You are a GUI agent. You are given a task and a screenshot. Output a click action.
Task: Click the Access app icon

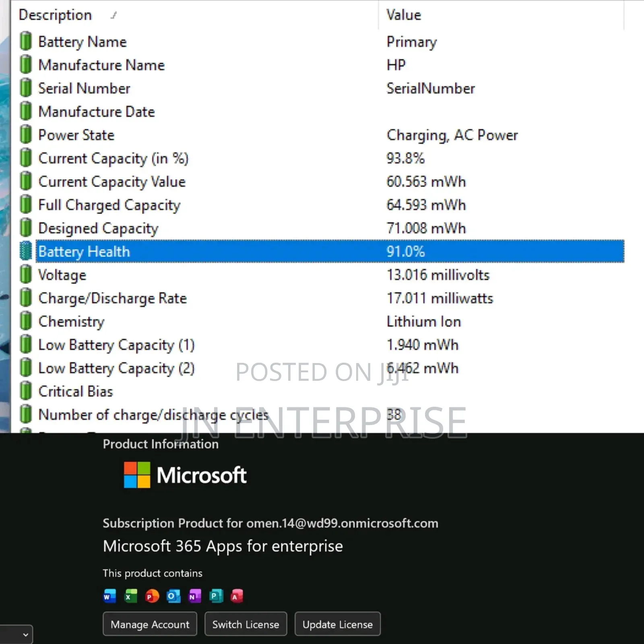tap(237, 596)
